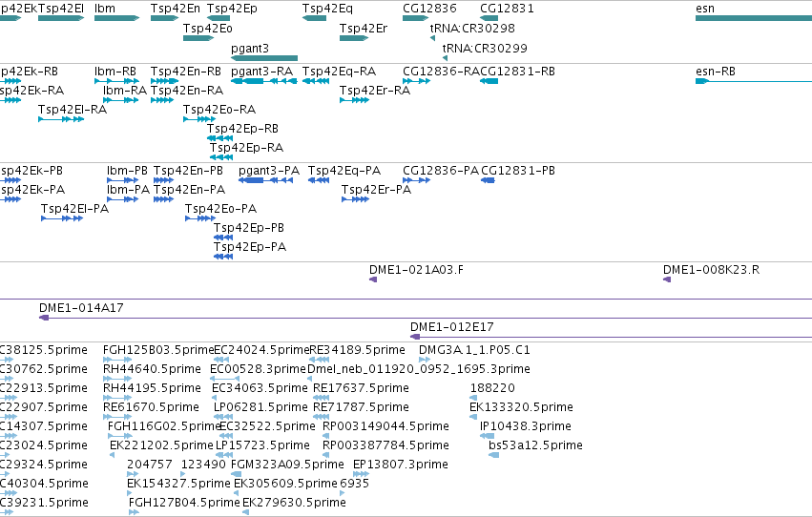The height and width of the screenshot is (517, 812).
Task: Click transcript CG12831-RB
Action: 489,81
